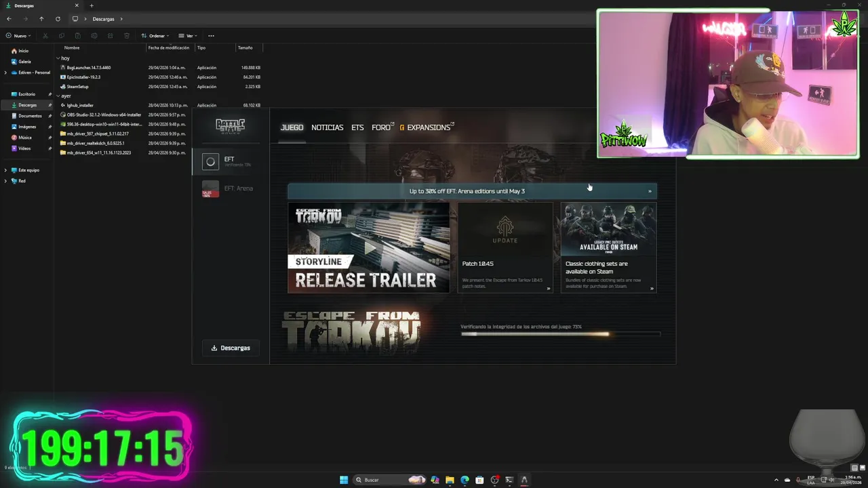Go up one folder level arrow
868x488 pixels.
pos(41,19)
